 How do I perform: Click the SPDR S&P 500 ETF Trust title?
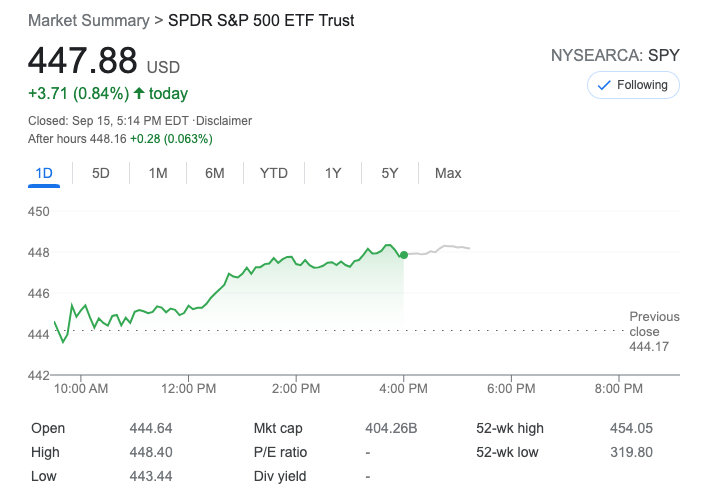[x=261, y=20]
